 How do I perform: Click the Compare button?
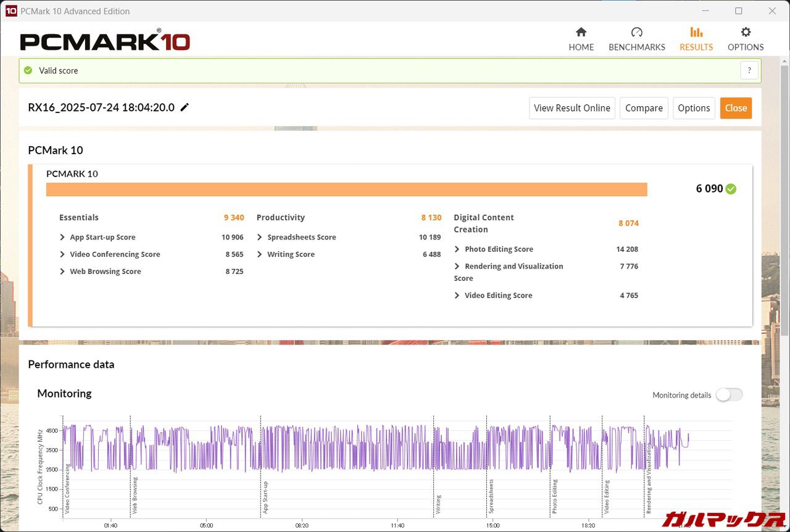pos(644,108)
